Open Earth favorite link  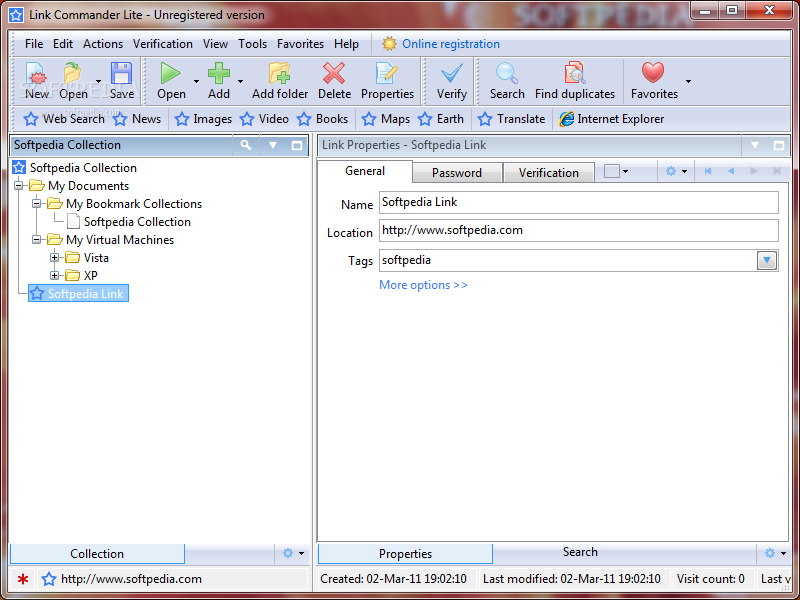pos(441,119)
